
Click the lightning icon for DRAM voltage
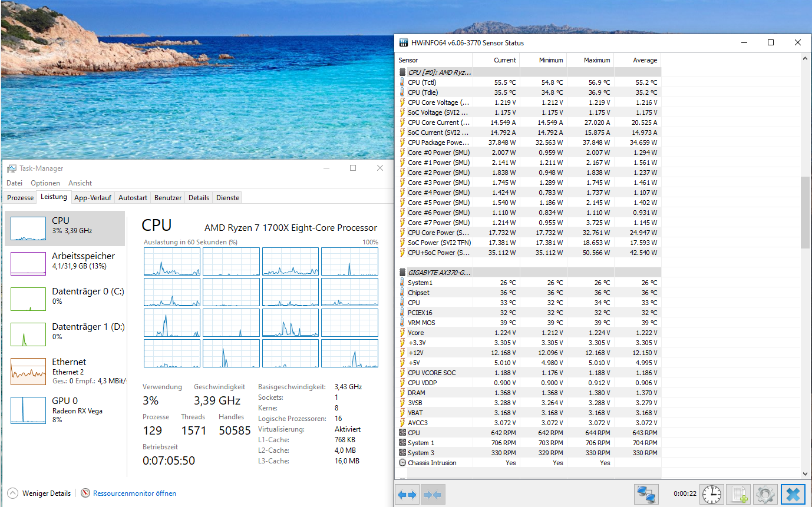click(402, 393)
